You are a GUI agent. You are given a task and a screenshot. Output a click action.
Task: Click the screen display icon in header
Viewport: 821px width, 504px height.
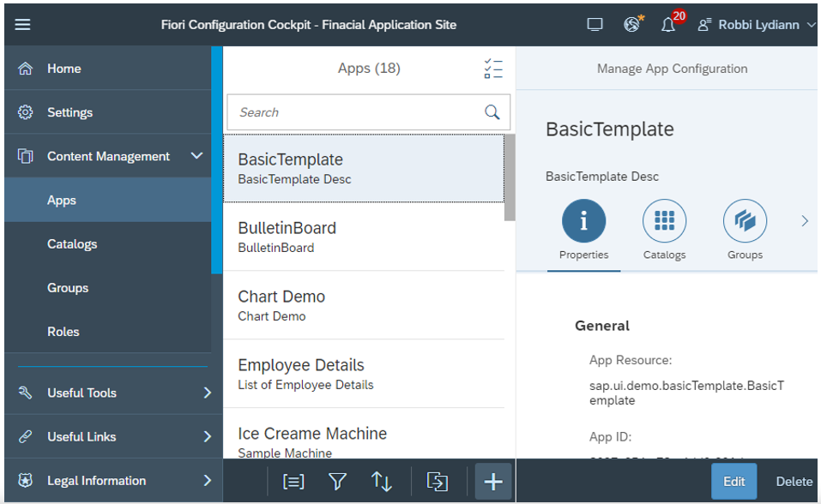tap(595, 25)
